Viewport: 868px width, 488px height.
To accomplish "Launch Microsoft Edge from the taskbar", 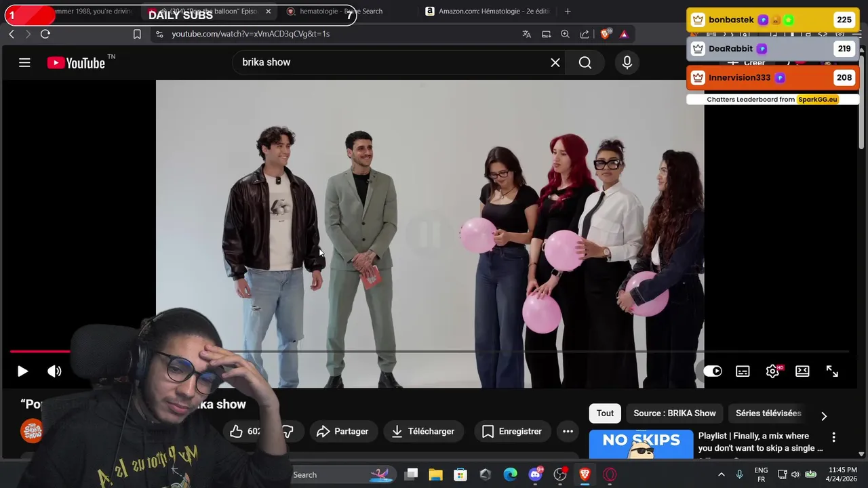I will tap(510, 474).
